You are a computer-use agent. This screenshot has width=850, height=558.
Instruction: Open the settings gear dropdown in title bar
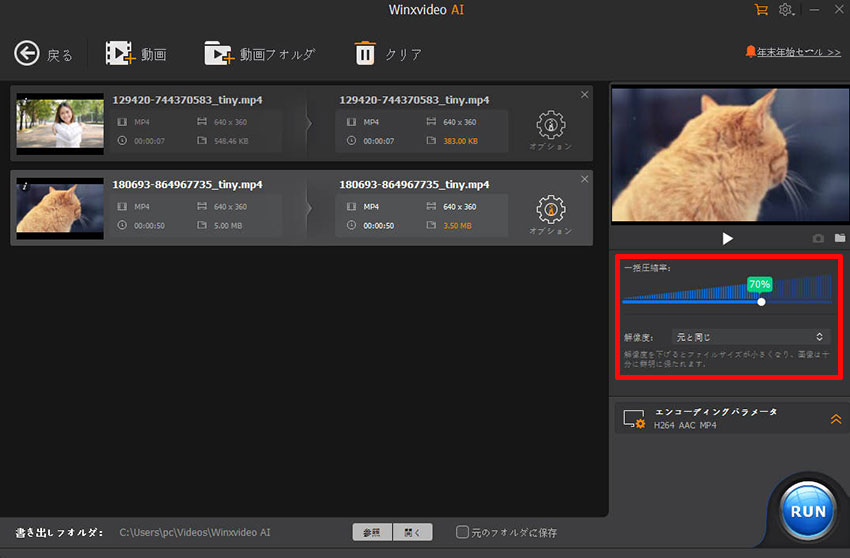(788, 10)
